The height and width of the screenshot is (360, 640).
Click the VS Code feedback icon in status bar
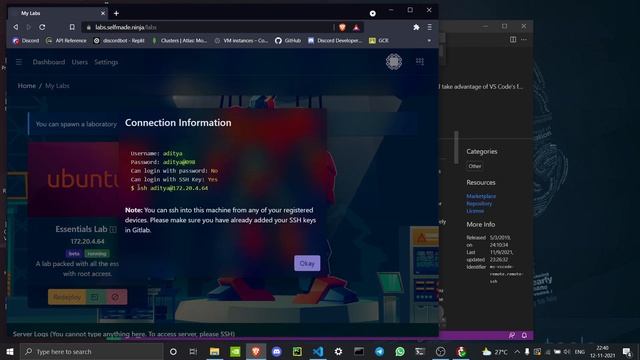(512, 335)
